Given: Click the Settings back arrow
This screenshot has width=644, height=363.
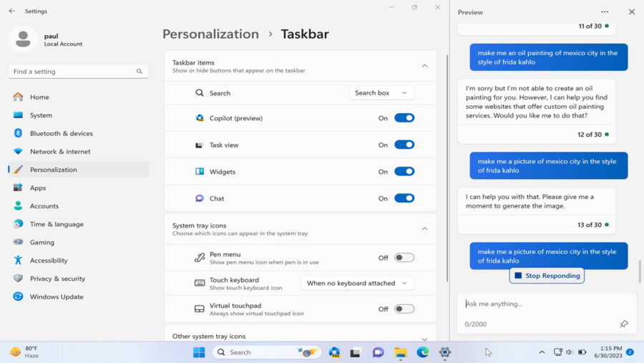Looking at the screenshot, I should coord(11,11).
